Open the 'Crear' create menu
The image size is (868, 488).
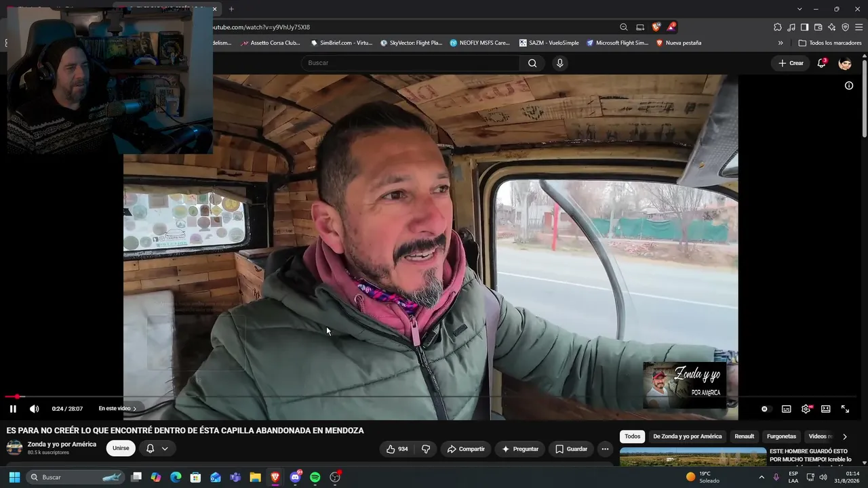coord(791,63)
